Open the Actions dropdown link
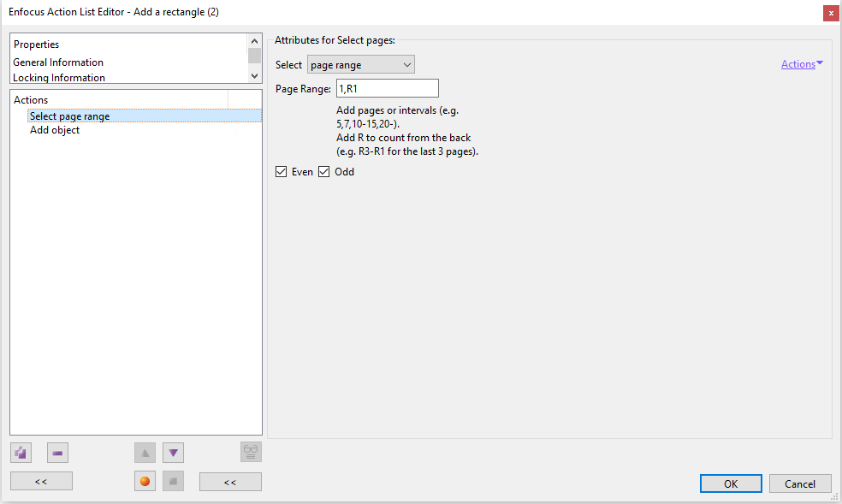The image size is (842, 504). (802, 64)
